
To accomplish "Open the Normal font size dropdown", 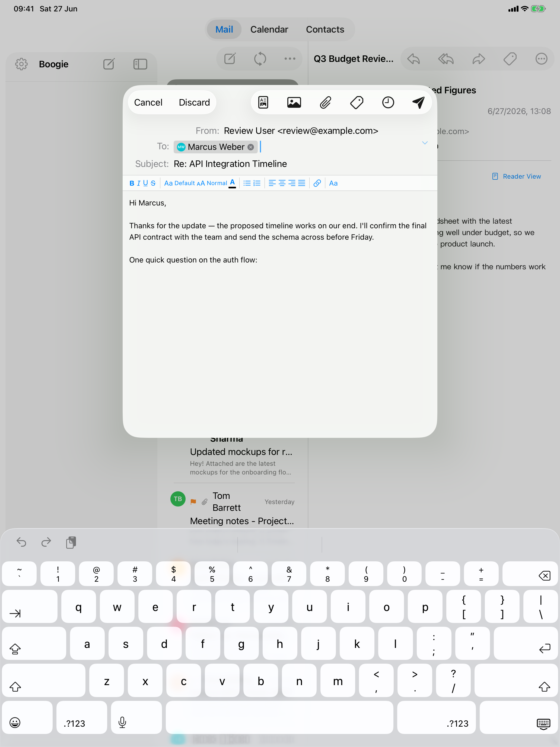I will [212, 183].
